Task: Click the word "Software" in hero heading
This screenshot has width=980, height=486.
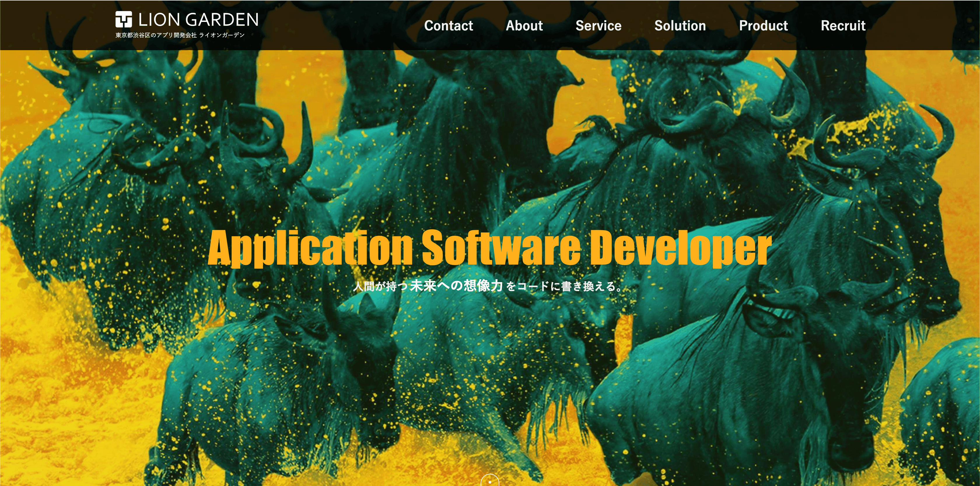Action: click(x=501, y=247)
